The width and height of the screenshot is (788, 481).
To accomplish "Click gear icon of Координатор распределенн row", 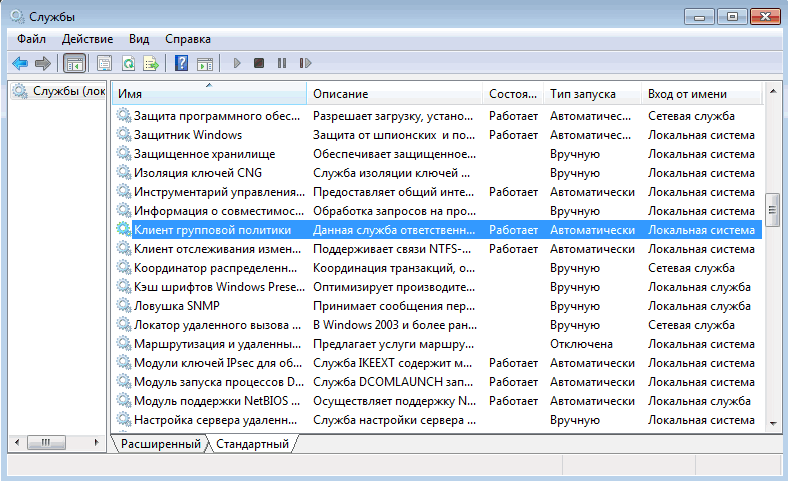I will 124,267.
